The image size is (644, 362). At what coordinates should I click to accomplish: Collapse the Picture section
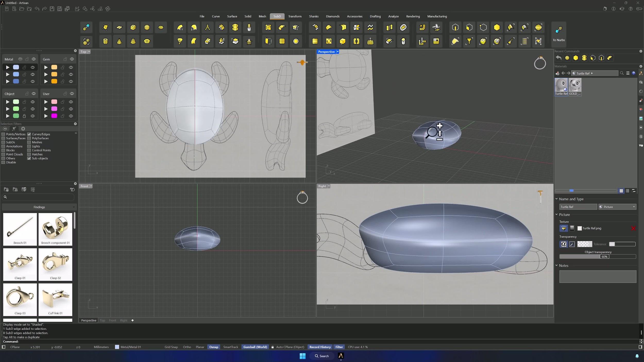click(556, 215)
